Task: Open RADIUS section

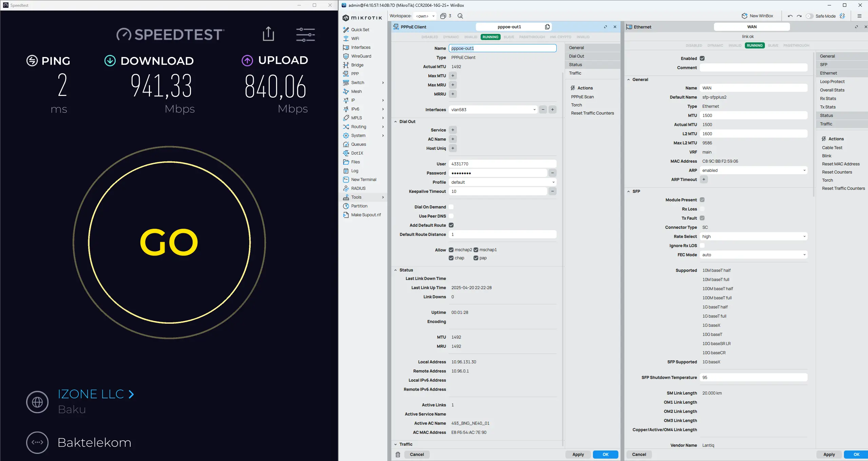Action: pyautogui.click(x=358, y=188)
